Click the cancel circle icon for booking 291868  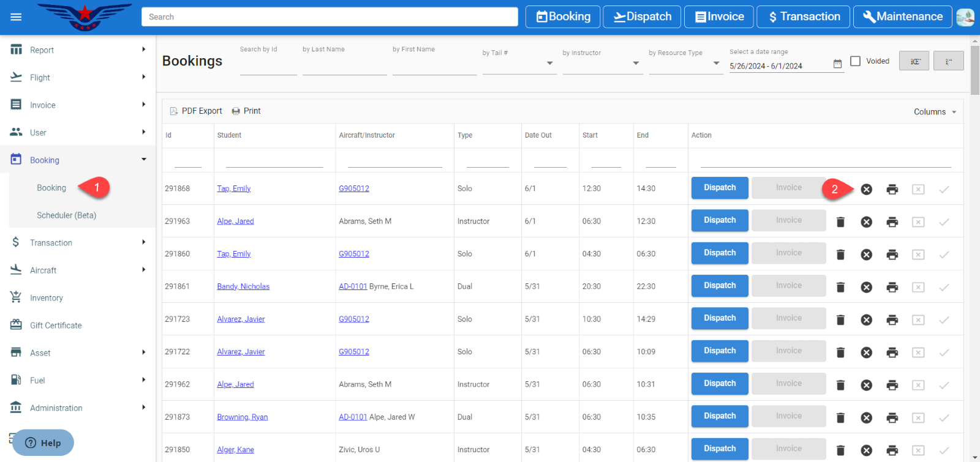pyautogui.click(x=866, y=190)
